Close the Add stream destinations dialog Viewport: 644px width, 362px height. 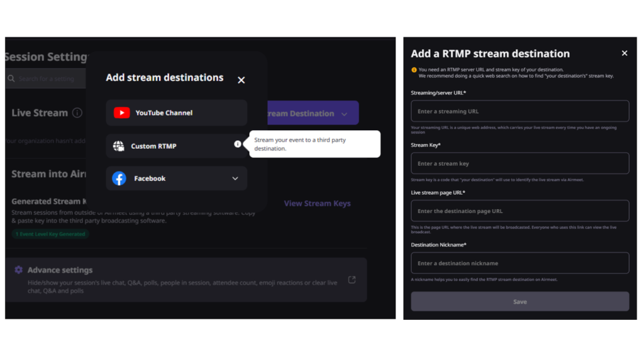pos(241,80)
